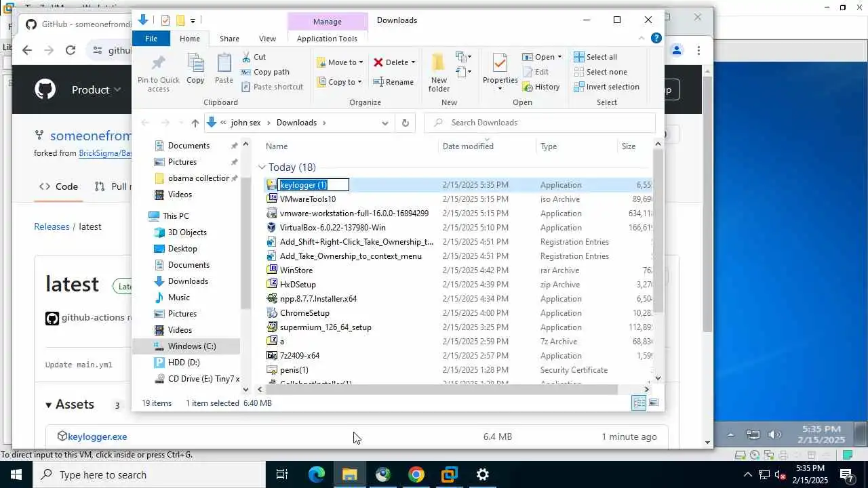This screenshot has height=488, width=868.
Task: Click Select all in the ribbon
Action: pos(595,57)
